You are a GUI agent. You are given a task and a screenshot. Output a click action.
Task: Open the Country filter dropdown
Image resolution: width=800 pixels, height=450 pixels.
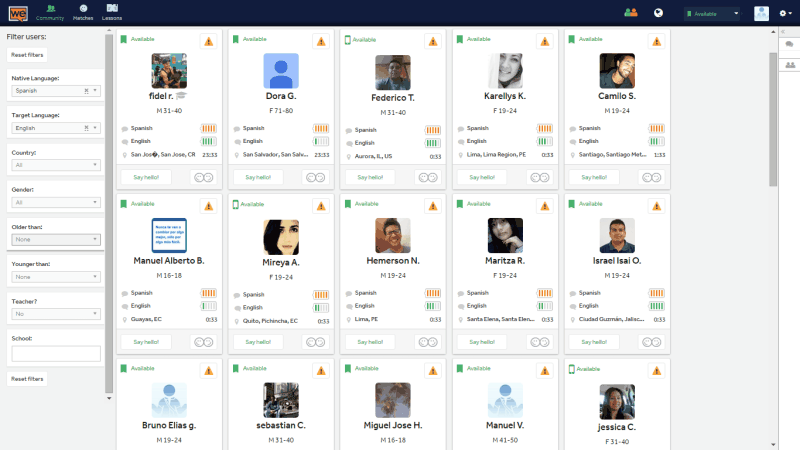coord(56,165)
